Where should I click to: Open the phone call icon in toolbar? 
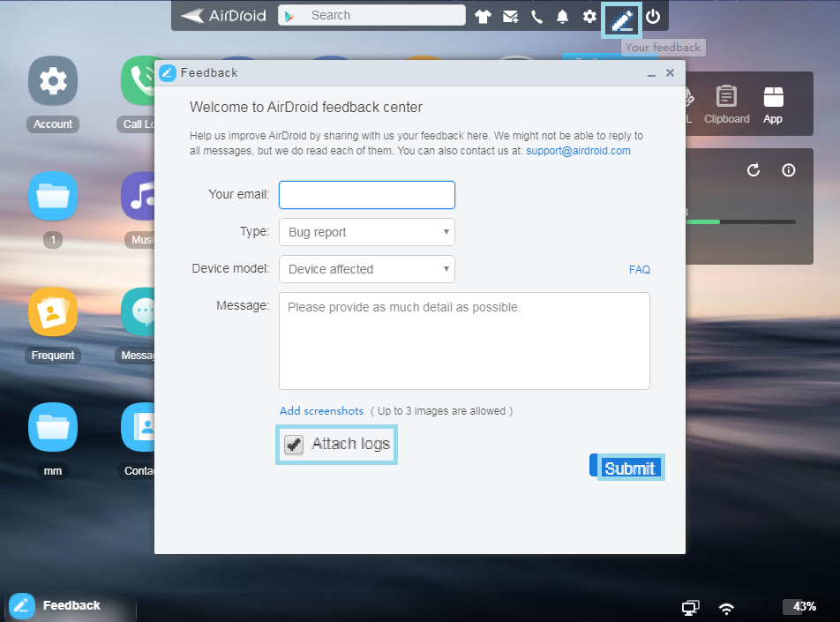(536, 16)
